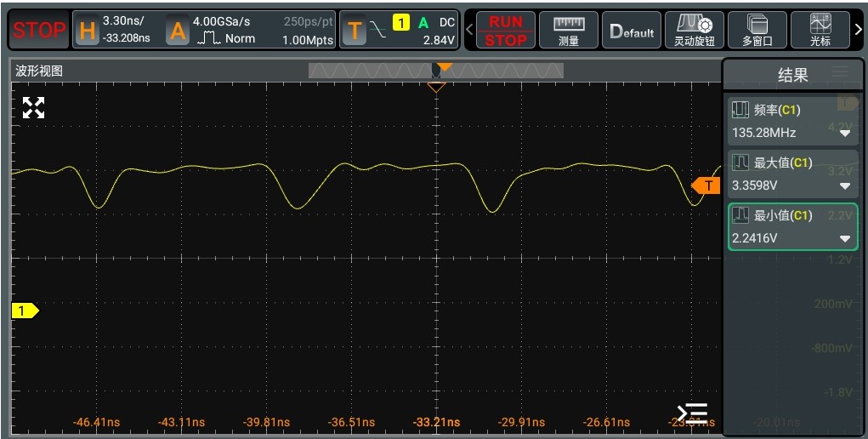Image resolution: width=868 pixels, height=439 pixels.
Task: Click the Default reset button
Action: pyautogui.click(x=632, y=31)
